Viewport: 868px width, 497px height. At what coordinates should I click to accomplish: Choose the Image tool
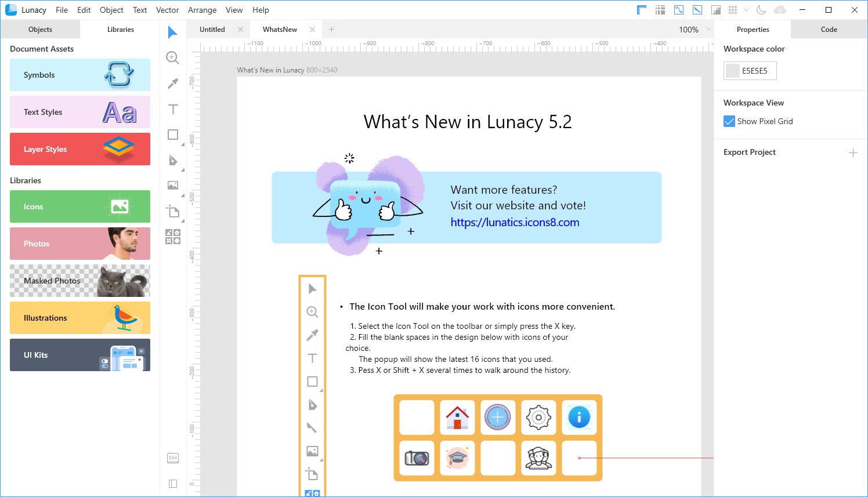pos(173,186)
